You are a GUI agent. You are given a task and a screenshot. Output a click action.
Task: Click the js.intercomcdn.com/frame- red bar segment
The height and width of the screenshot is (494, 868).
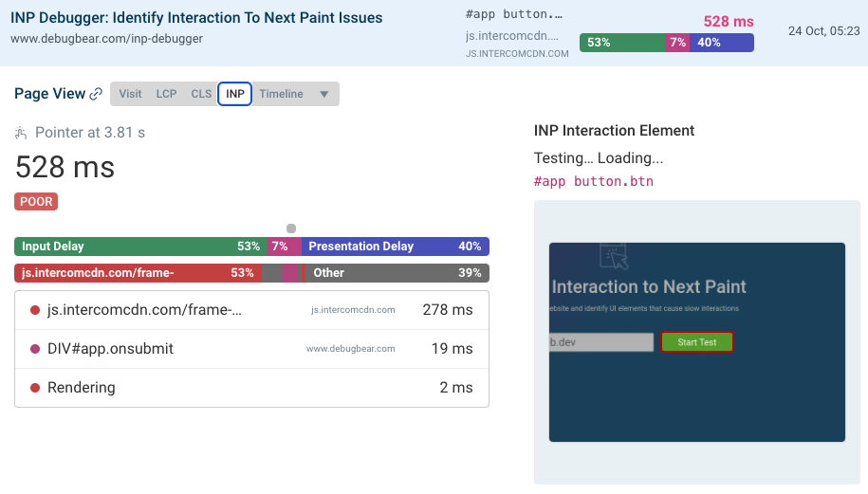[x=138, y=273]
